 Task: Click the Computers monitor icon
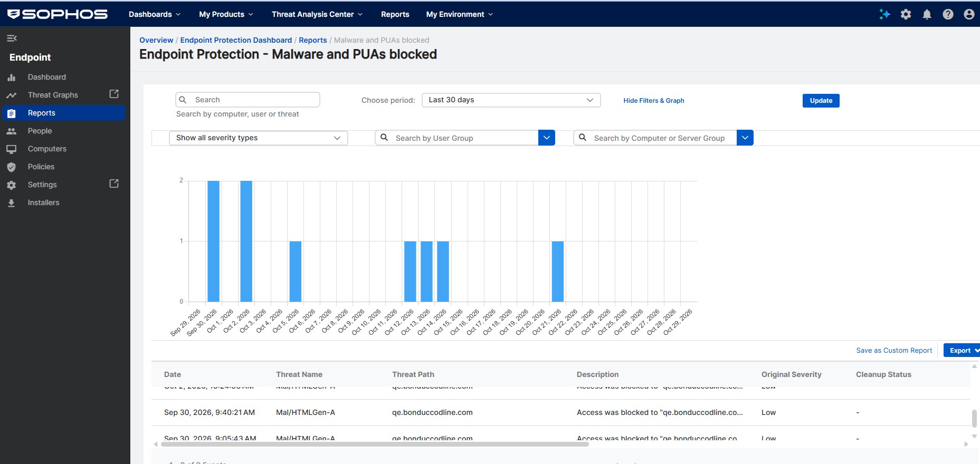pyautogui.click(x=11, y=149)
